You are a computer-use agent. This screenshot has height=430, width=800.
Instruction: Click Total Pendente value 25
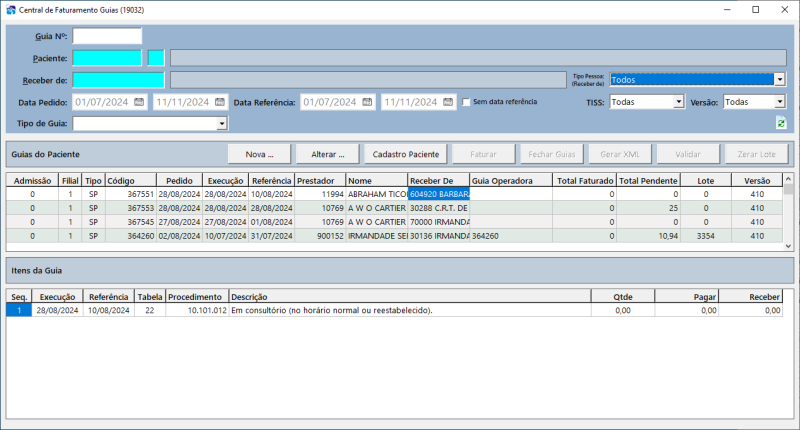[648, 208]
